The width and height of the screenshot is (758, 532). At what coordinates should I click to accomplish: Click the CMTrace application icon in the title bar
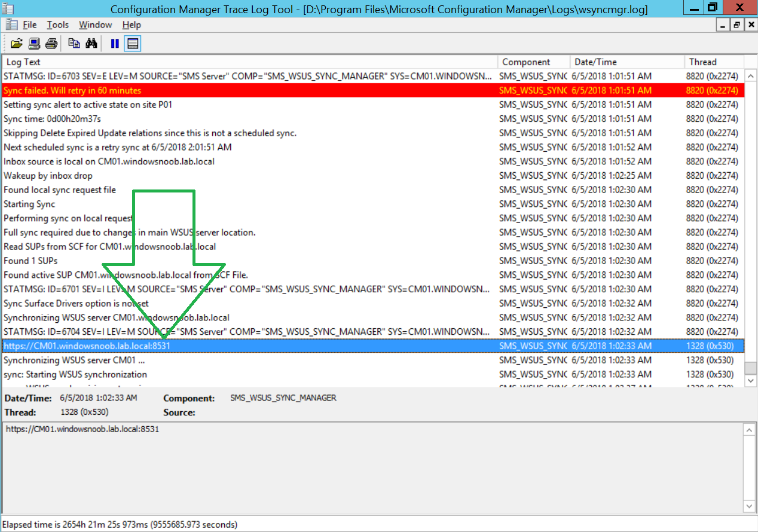[8, 8]
